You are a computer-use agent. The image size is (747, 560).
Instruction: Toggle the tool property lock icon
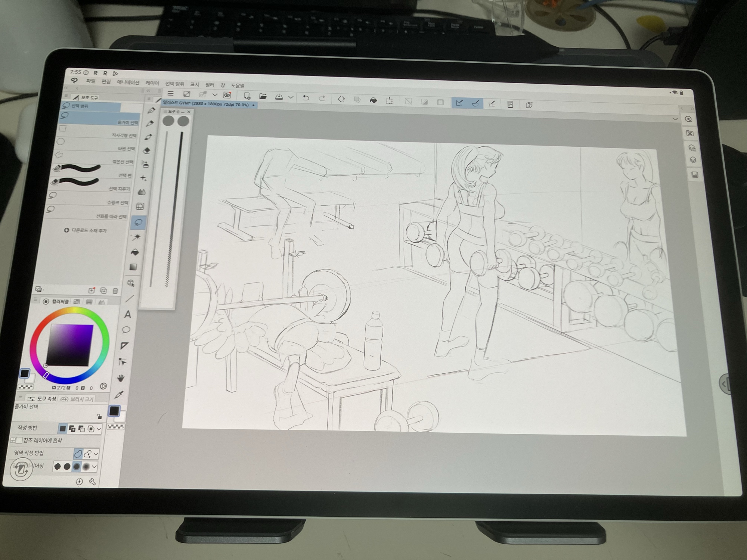click(99, 416)
